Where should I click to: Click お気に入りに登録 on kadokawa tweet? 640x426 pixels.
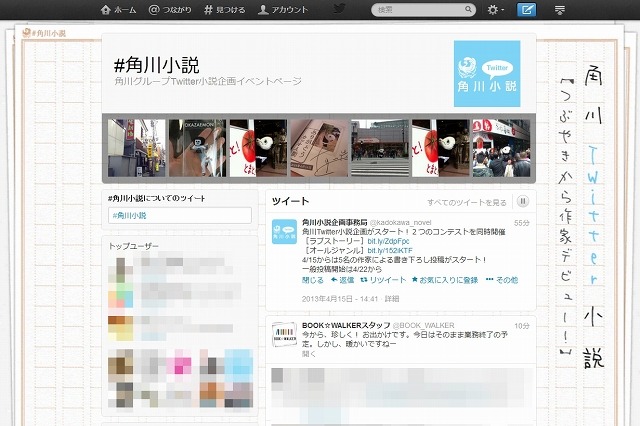[x=445, y=280]
